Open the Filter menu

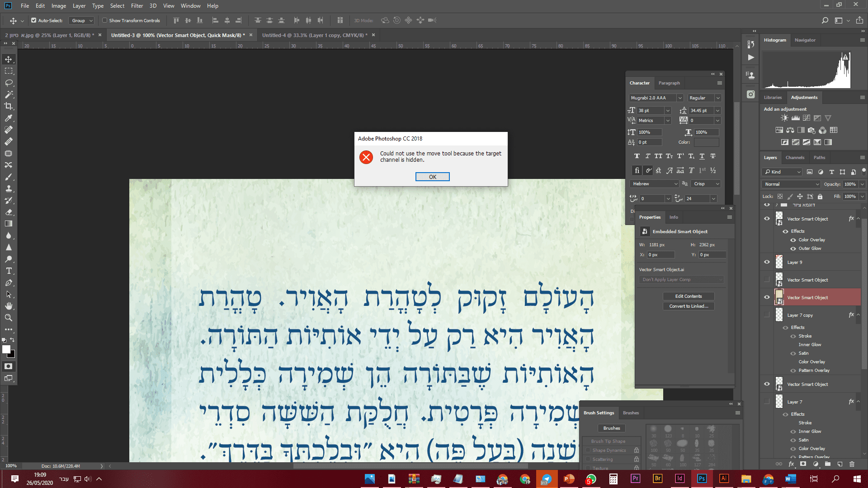click(137, 6)
